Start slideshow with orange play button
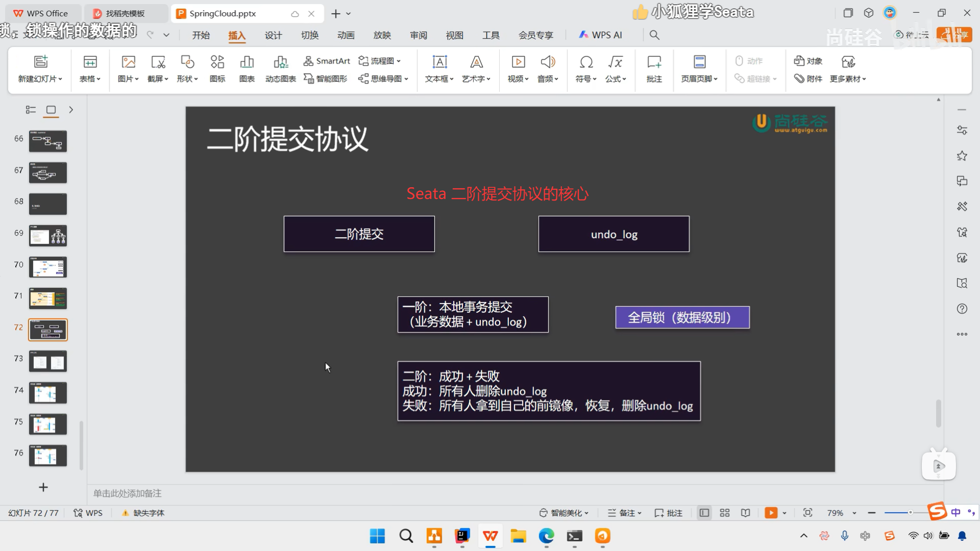The image size is (980, 551). 771,513
